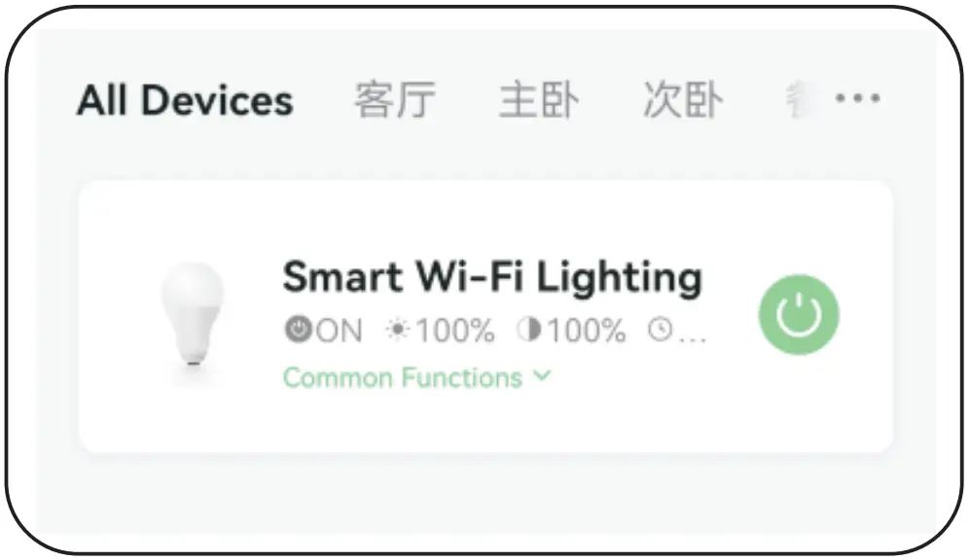Select the 次卧 second bedroom tab
The image size is (970, 560).
click(682, 98)
